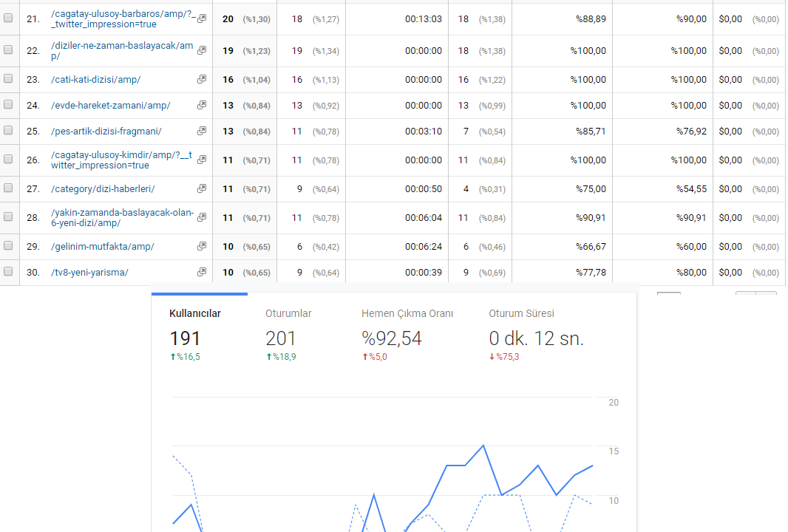Open the /category/dizi-haberleri/ page link
This screenshot has width=788, height=532.
pos(103,189)
